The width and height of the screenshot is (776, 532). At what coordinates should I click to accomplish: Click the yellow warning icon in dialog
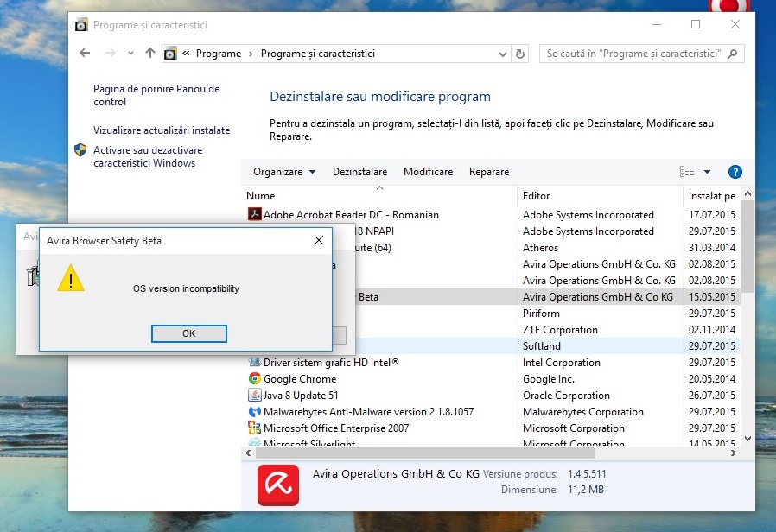pos(71,278)
